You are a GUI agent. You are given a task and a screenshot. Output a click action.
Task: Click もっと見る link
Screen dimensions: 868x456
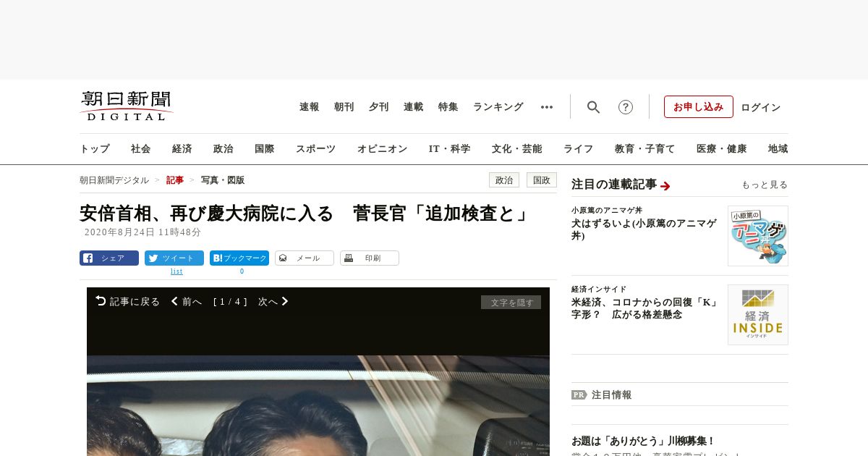click(765, 185)
